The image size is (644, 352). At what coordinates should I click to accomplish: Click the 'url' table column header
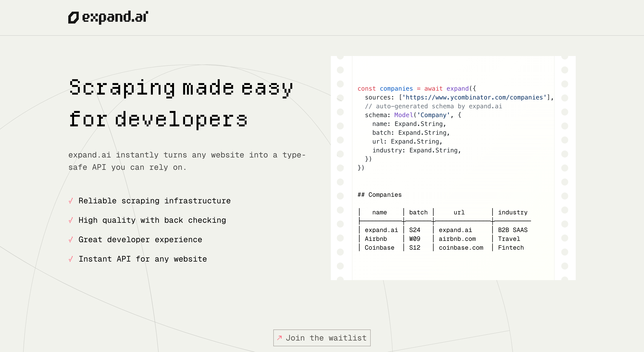[459, 212]
